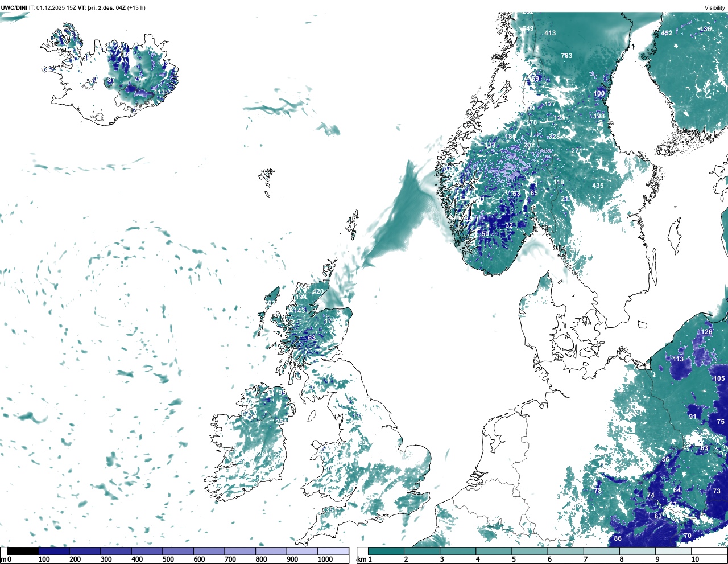Click map value '202' in Norway

pyautogui.click(x=529, y=145)
